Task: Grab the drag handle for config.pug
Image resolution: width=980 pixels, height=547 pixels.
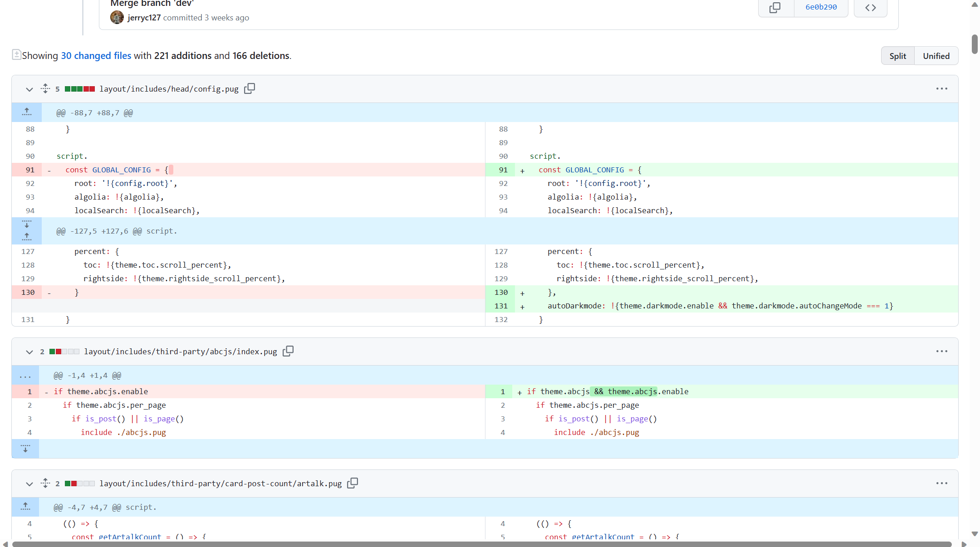Action: coord(45,89)
